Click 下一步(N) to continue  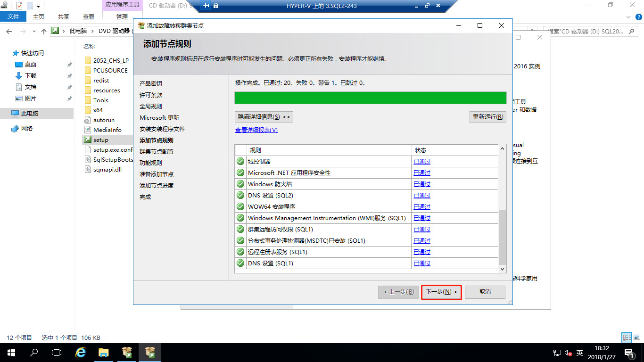point(441,292)
